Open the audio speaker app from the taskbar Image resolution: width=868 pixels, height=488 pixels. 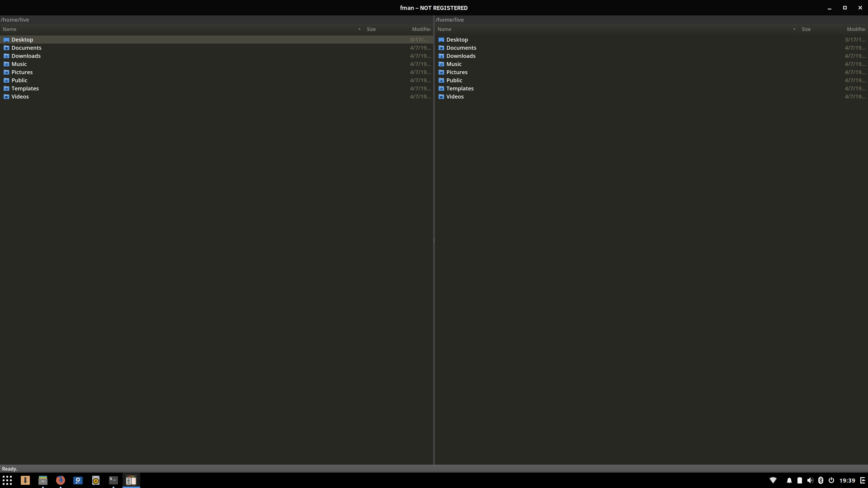pos(96,480)
